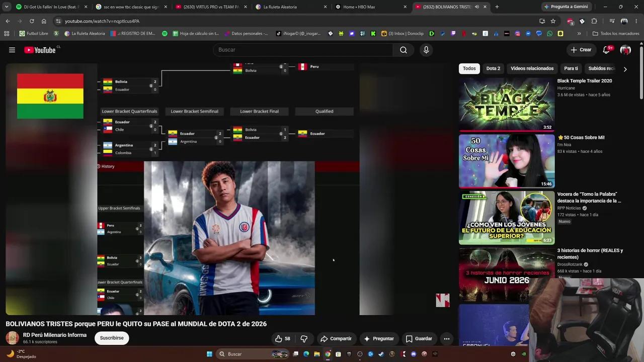Image resolution: width=644 pixels, height=362 pixels.
Task: Open the RPP Noticias educación superior thumbnail
Action: (507, 218)
